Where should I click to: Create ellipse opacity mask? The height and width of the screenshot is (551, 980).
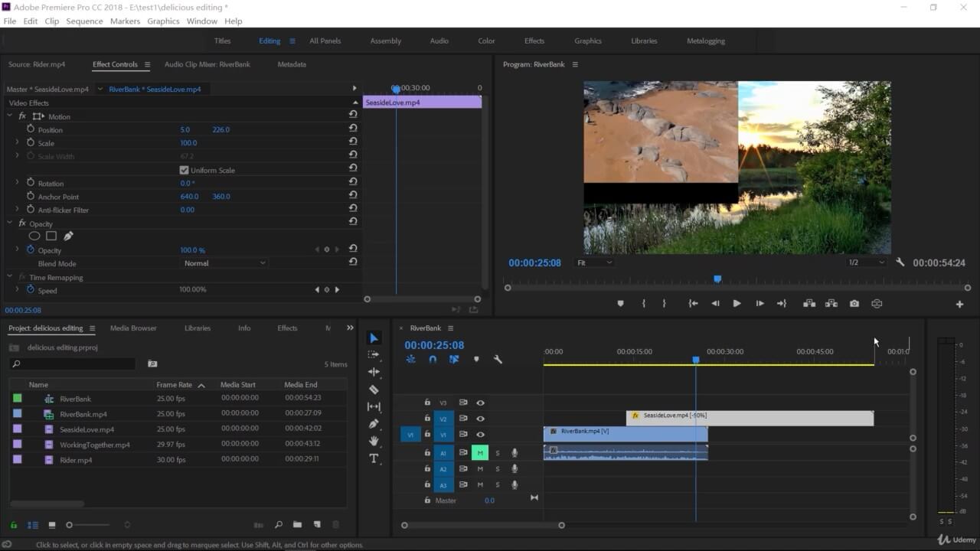[34, 236]
